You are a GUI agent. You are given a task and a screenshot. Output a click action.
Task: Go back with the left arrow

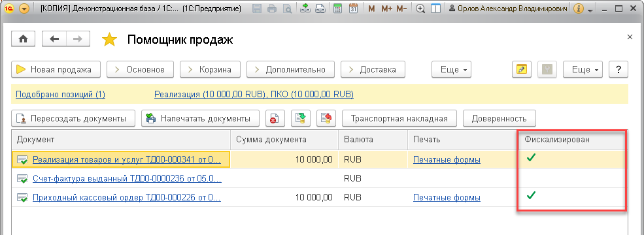click(x=54, y=39)
